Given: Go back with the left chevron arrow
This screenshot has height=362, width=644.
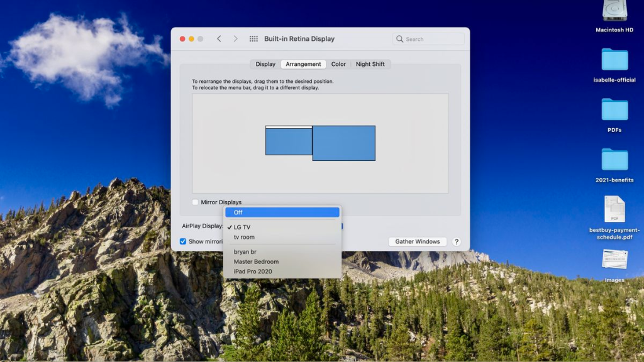Looking at the screenshot, I should tap(219, 38).
